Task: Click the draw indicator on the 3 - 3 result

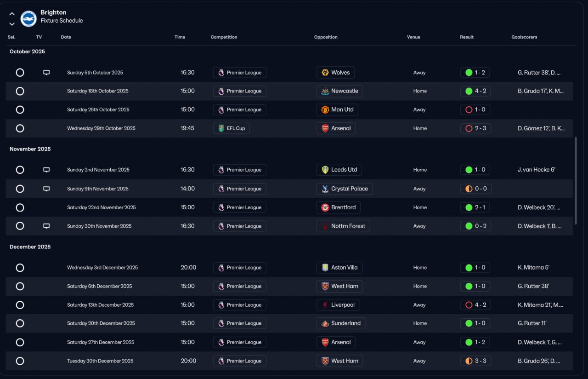Action: coord(469,361)
